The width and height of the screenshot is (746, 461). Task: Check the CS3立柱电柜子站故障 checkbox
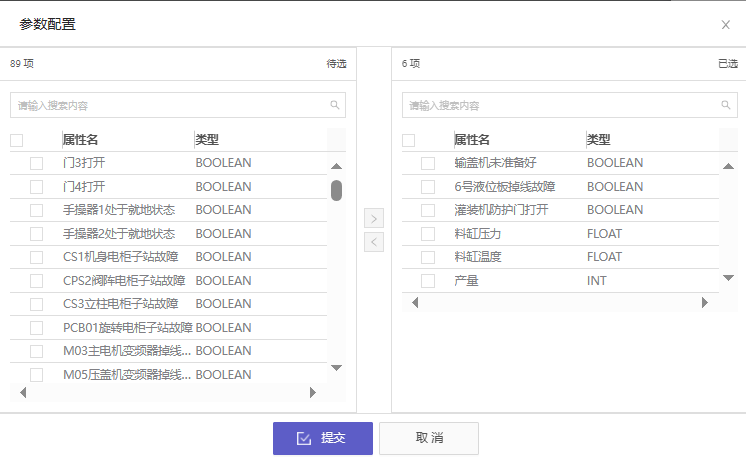37,304
